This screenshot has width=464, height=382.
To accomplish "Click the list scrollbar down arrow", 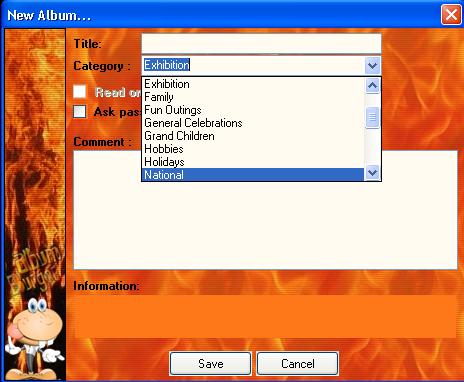I will click(372, 173).
